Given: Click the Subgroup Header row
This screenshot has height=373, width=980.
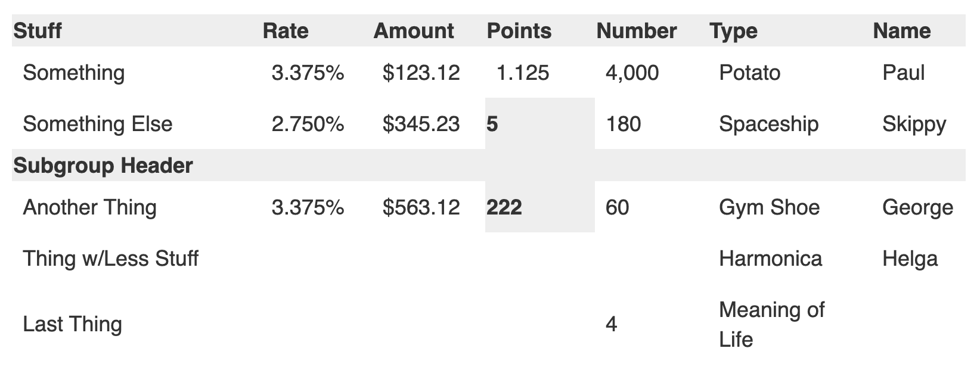Looking at the screenshot, I should coord(103,166).
